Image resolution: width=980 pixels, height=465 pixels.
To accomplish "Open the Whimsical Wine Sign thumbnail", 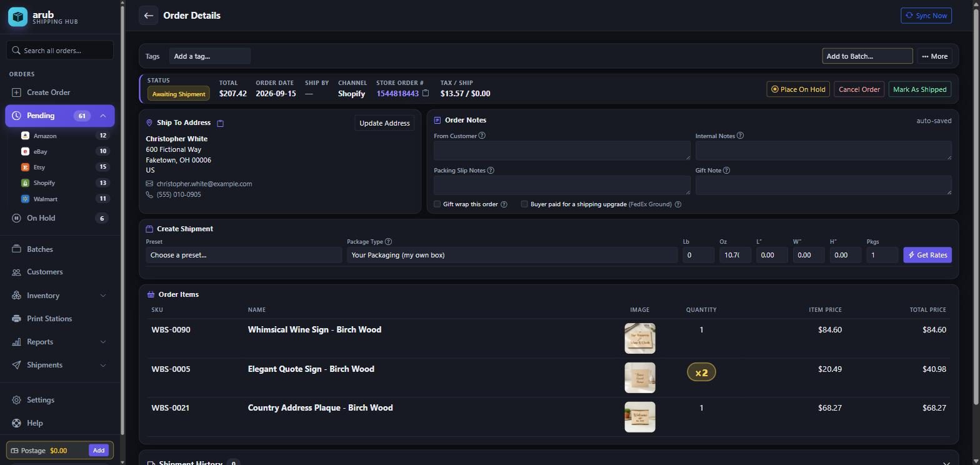I will 640,339.
